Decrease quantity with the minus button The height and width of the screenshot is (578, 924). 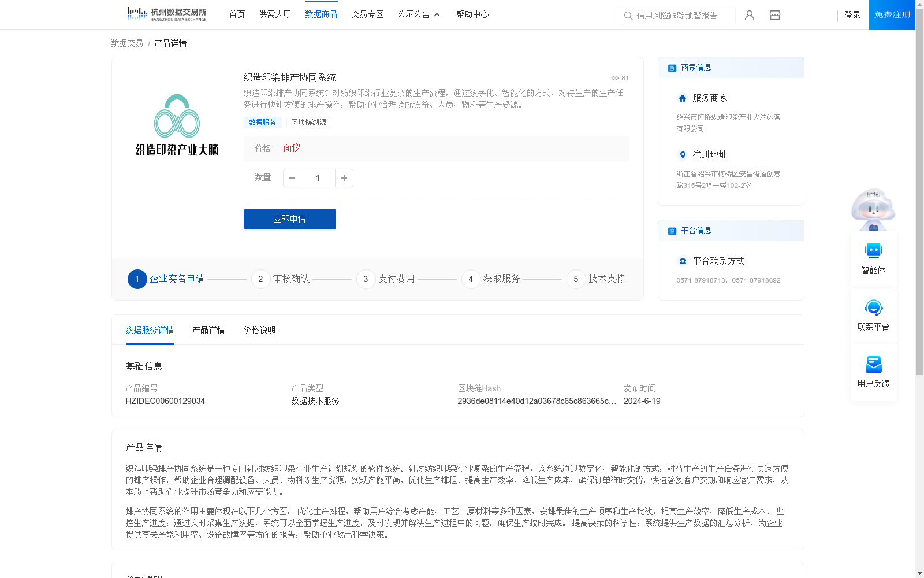point(292,178)
